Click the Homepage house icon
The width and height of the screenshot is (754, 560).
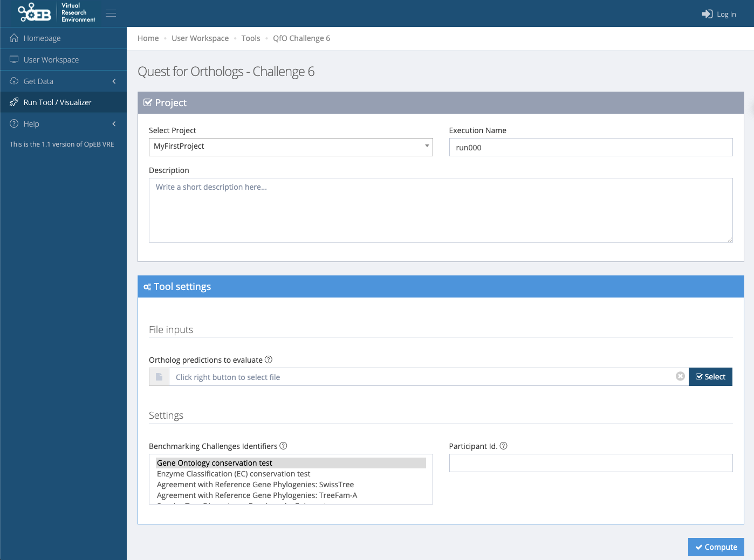point(14,38)
